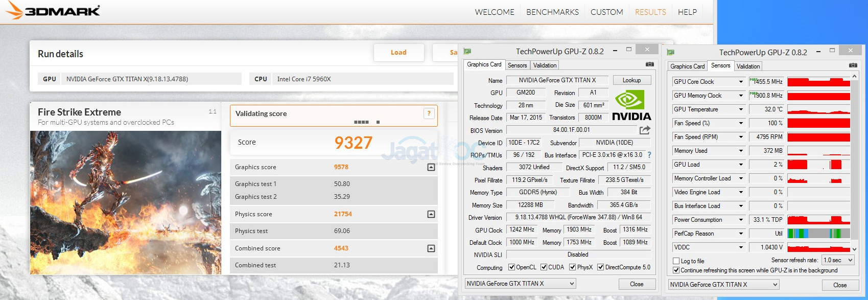868x300 pixels.
Task: Click the Fire Strike Extreme preview image
Action: [x=126, y=202]
